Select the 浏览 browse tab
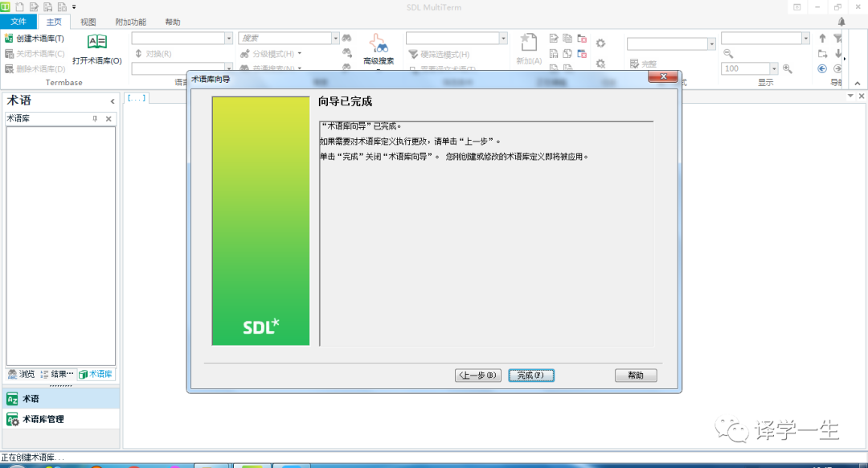Image resolution: width=868 pixels, height=468 pixels. click(x=22, y=375)
